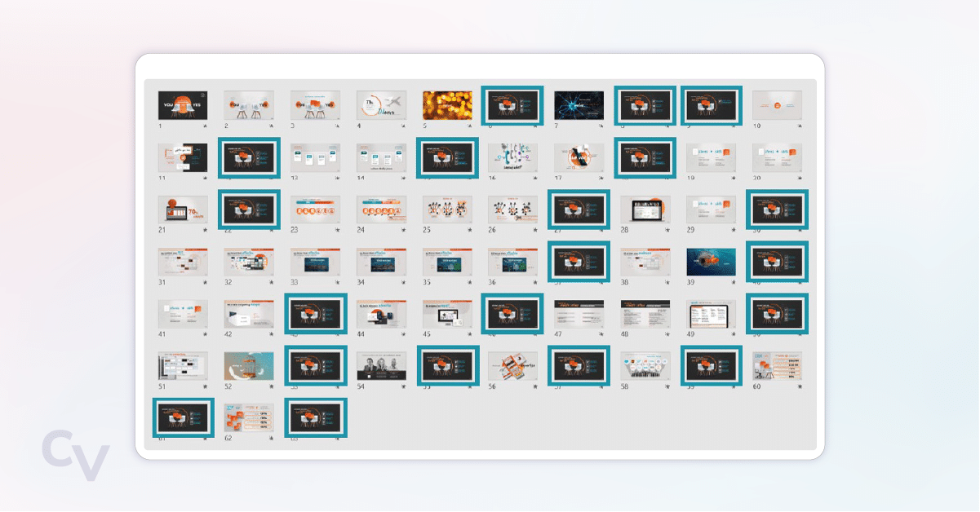Select slide 5 with the golden bokeh

(447, 105)
